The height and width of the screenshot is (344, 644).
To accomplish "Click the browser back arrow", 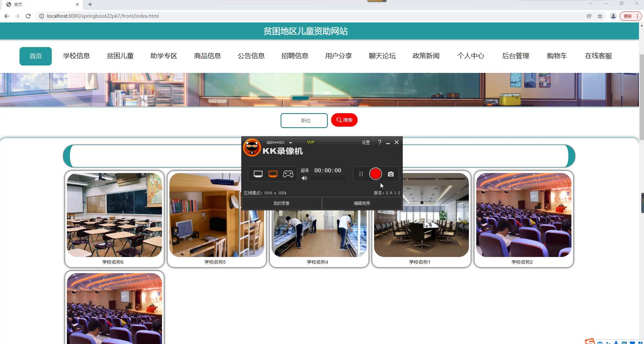I will pyautogui.click(x=7, y=16).
